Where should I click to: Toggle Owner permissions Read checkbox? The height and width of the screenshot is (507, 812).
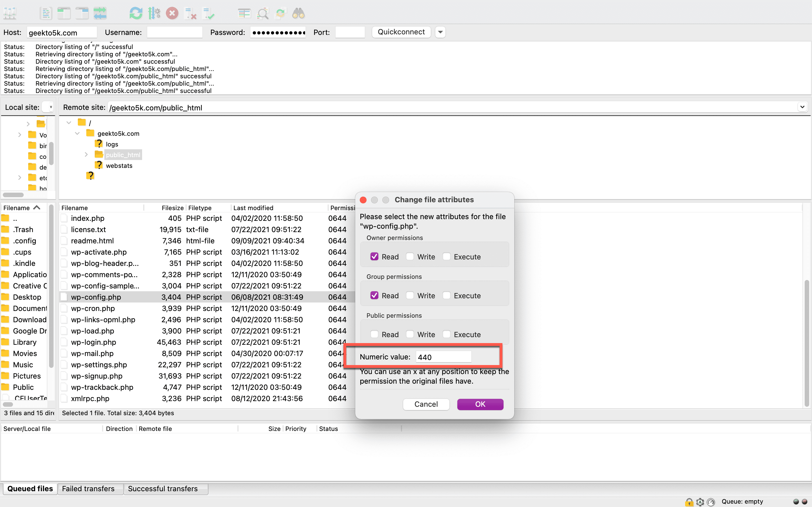(374, 256)
